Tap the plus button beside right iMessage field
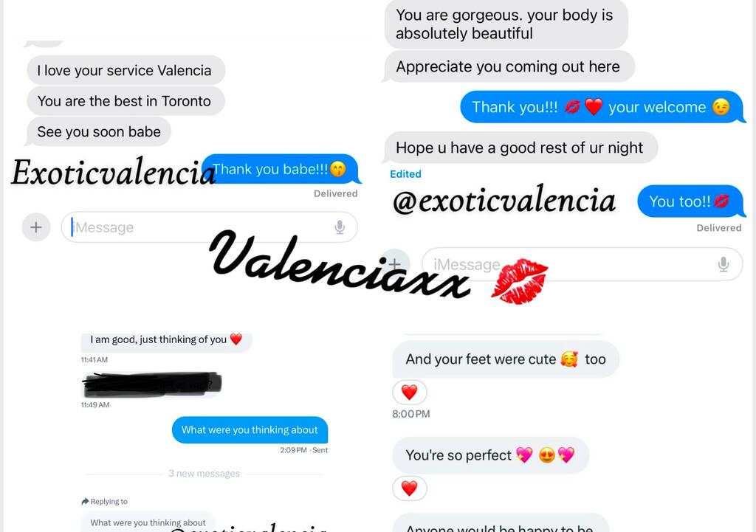 pos(395,263)
